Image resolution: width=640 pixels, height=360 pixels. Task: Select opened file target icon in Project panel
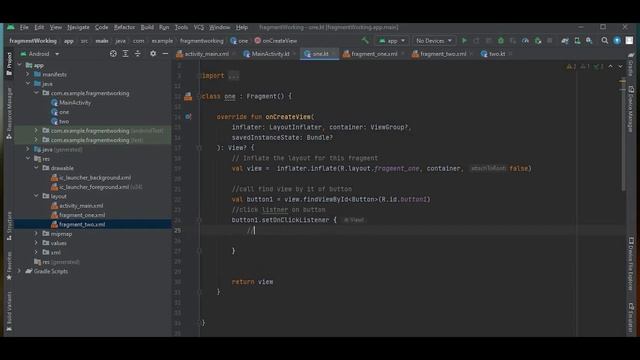(113, 53)
